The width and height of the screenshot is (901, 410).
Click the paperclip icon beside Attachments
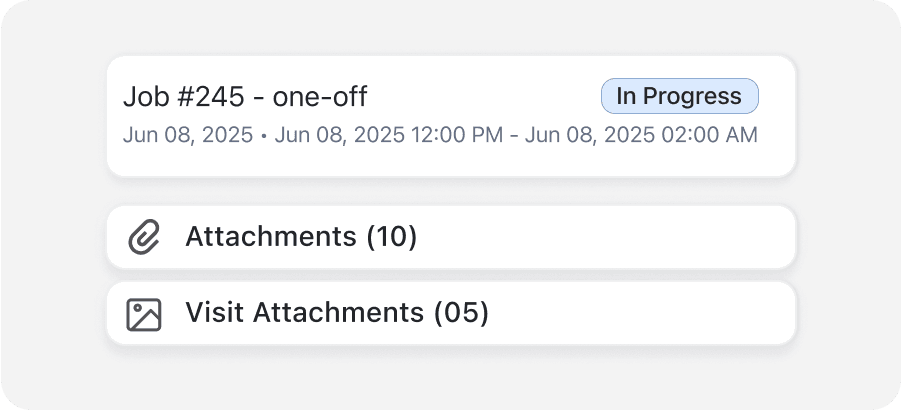point(144,238)
